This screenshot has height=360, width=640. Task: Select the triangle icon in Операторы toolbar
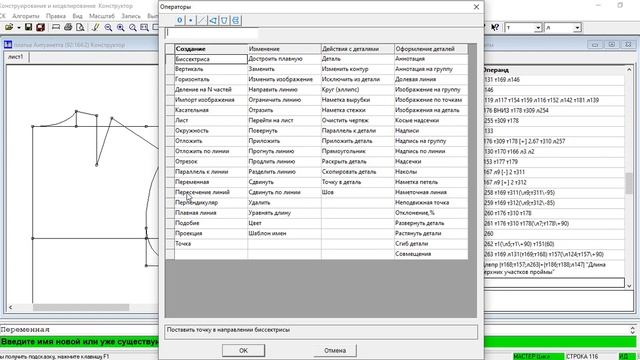pyautogui.click(x=213, y=20)
